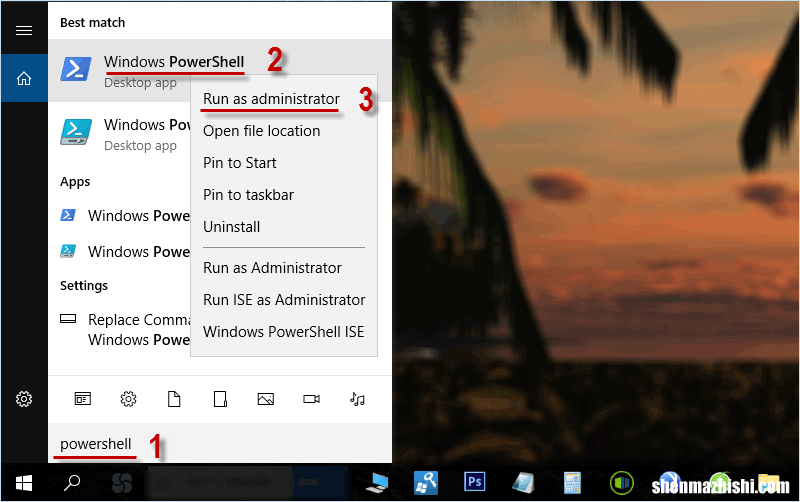Filter search results by Documents
The image size is (800, 502).
174,398
